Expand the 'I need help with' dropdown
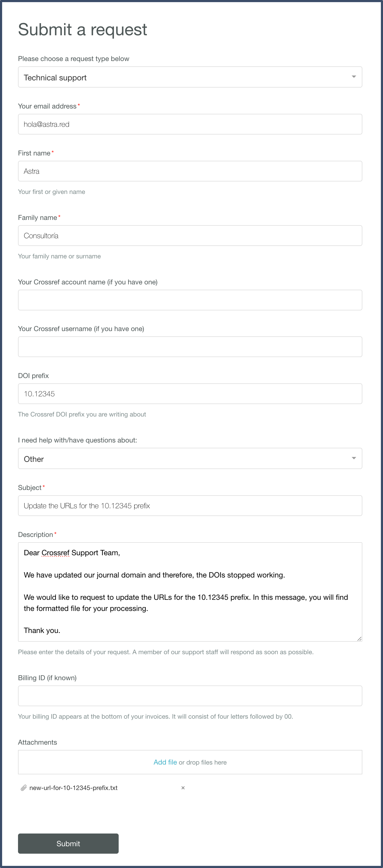 click(x=190, y=459)
